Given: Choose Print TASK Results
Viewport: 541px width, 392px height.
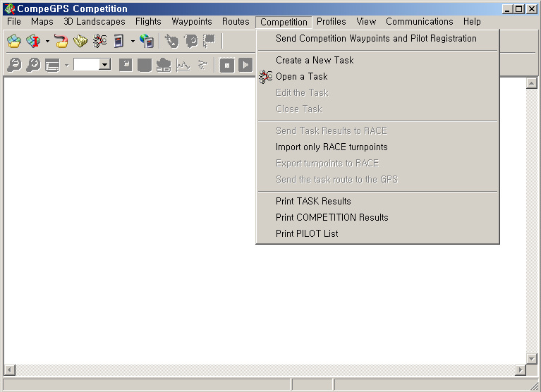Looking at the screenshot, I should click(x=377, y=201).
